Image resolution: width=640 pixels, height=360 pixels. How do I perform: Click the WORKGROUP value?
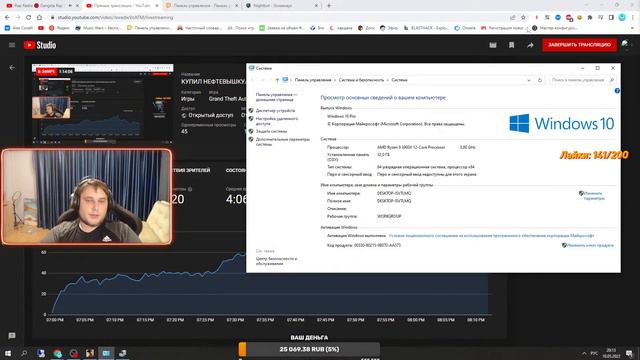389,216
